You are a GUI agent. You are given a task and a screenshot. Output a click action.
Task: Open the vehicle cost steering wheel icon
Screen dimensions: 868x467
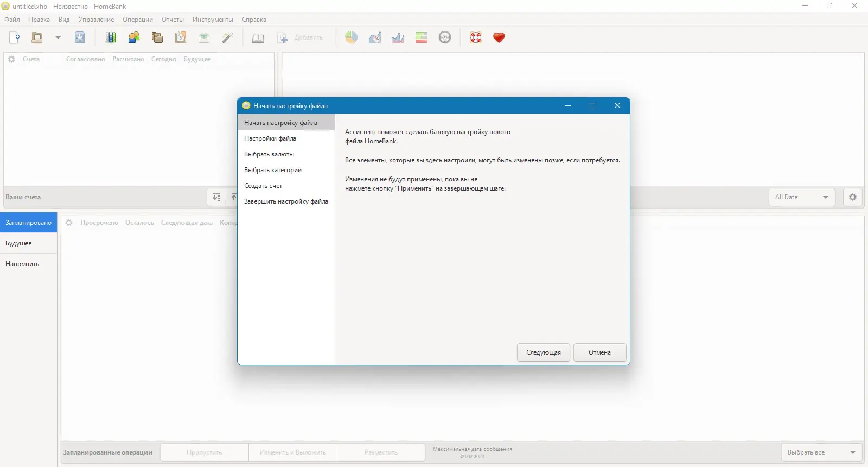[x=445, y=37]
